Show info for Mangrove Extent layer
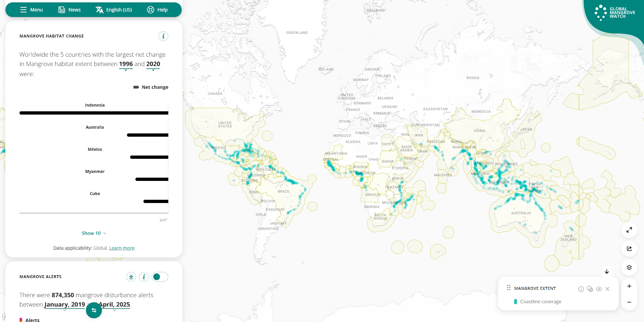Image resolution: width=644 pixels, height=322 pixels. (x=581, y=289)
